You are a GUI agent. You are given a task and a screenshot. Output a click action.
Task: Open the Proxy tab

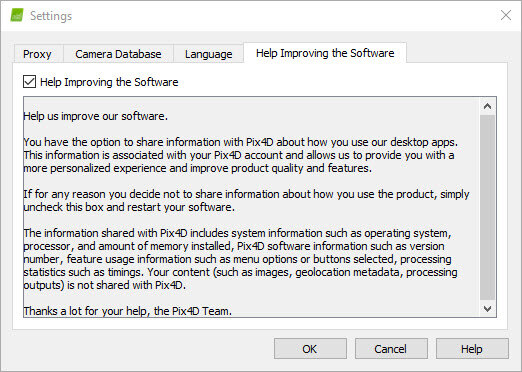38,54
